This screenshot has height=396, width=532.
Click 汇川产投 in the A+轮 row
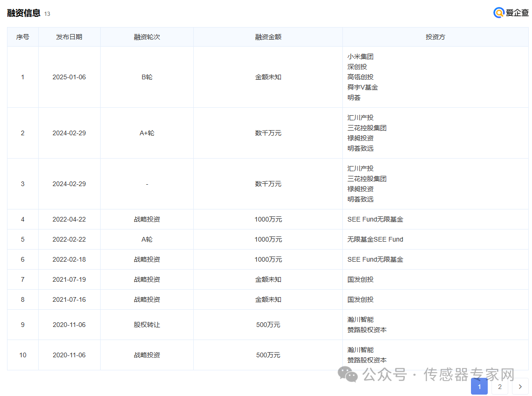(x=360, y=118)
